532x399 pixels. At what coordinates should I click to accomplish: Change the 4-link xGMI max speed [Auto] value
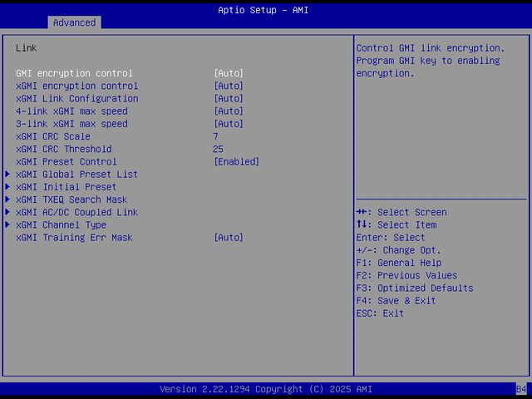pyautogui.click(x=229, y=111)
